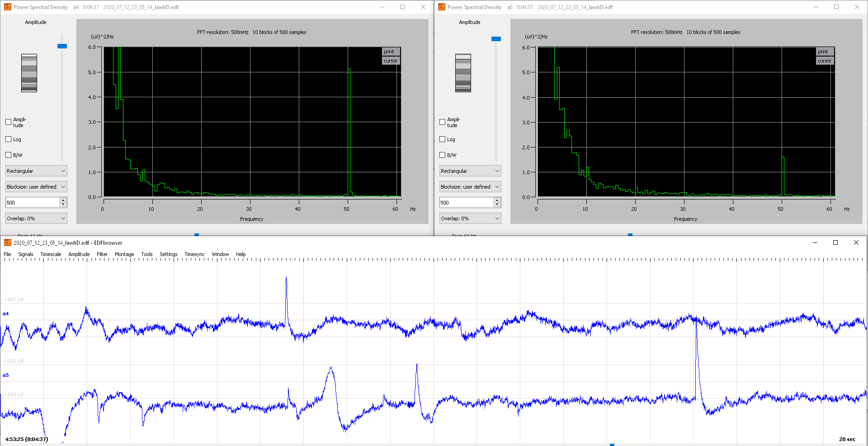868x446 pixels.
Task: Click the a4 signal label in the EDFbrowser trace view
Action: click(5, 313)
